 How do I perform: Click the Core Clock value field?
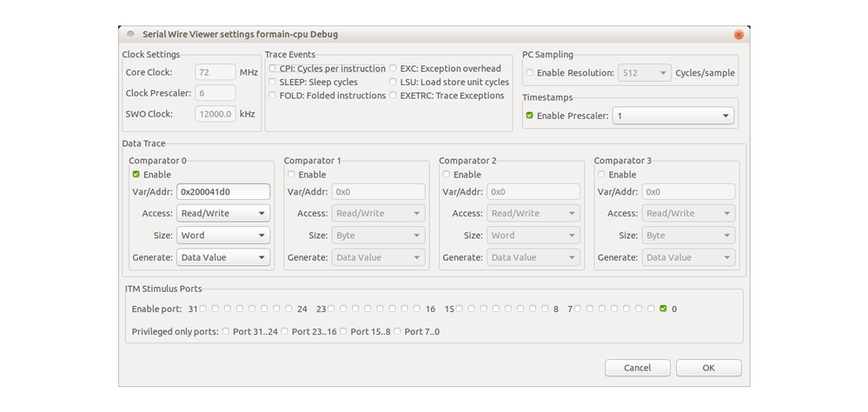(x=215, y=72)
